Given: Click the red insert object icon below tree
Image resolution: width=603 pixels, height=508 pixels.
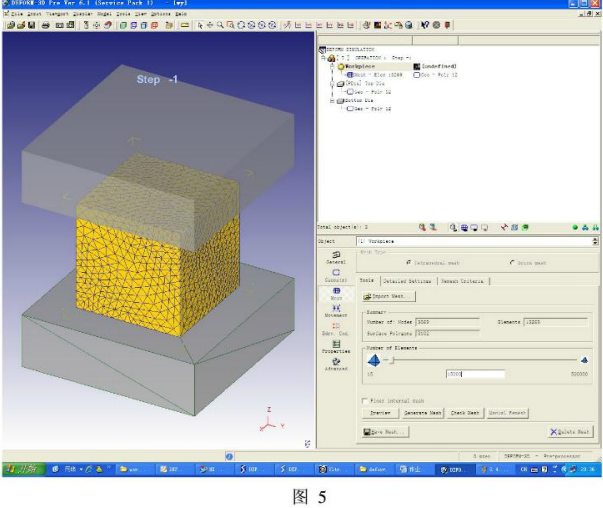Looking at the screenshot, I should pos(422,228).
